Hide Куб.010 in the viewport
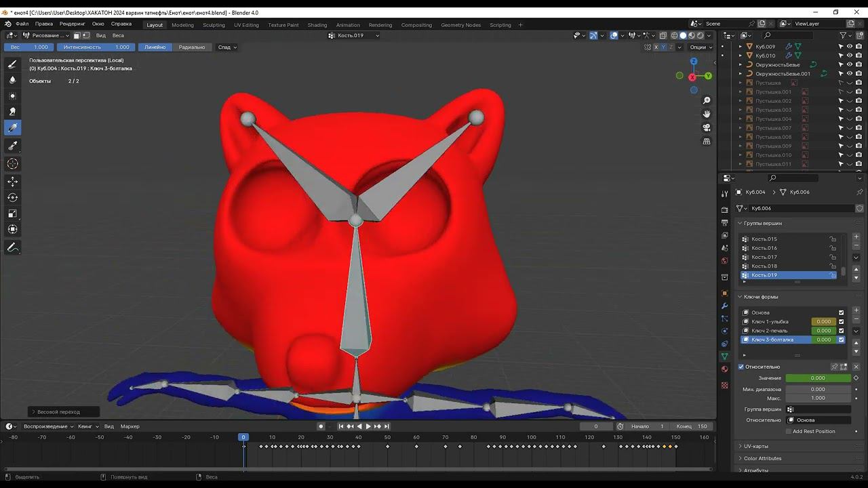Screen dimensions: 868x488 click(x=850, y=56)
